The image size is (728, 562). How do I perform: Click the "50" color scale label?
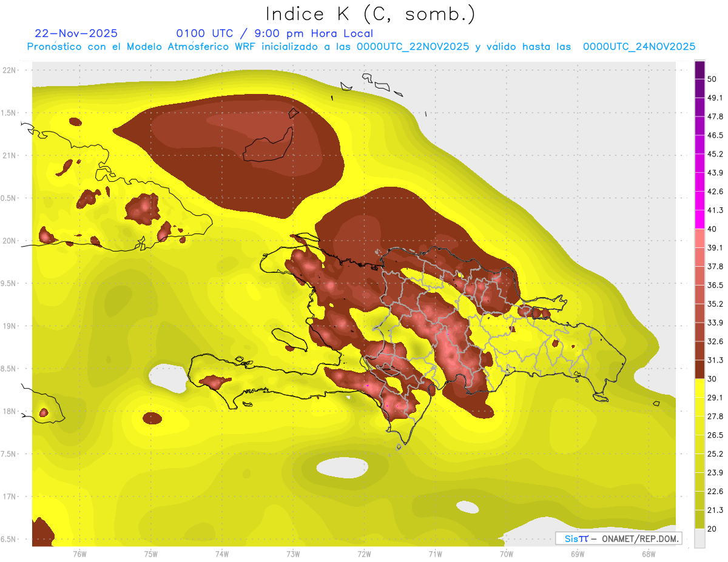click(x=712, y=79)
